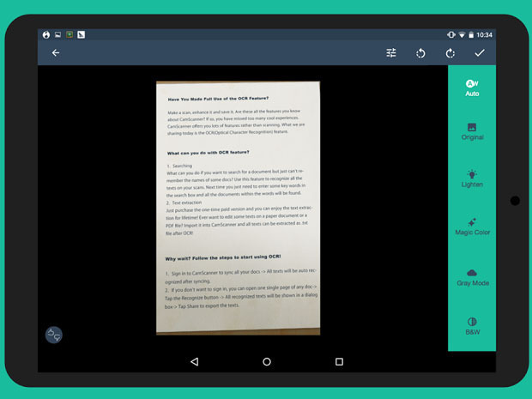Tap the 10:34 clock in the status bar
This screenshot has width=532, height=399.
[x=485, y=35]
